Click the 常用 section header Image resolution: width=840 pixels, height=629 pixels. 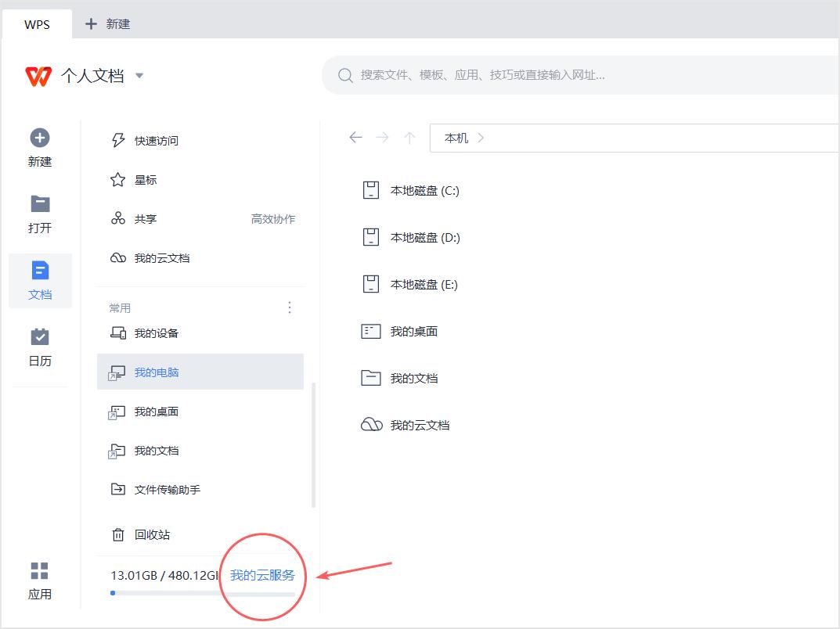[x=120, y=307]
